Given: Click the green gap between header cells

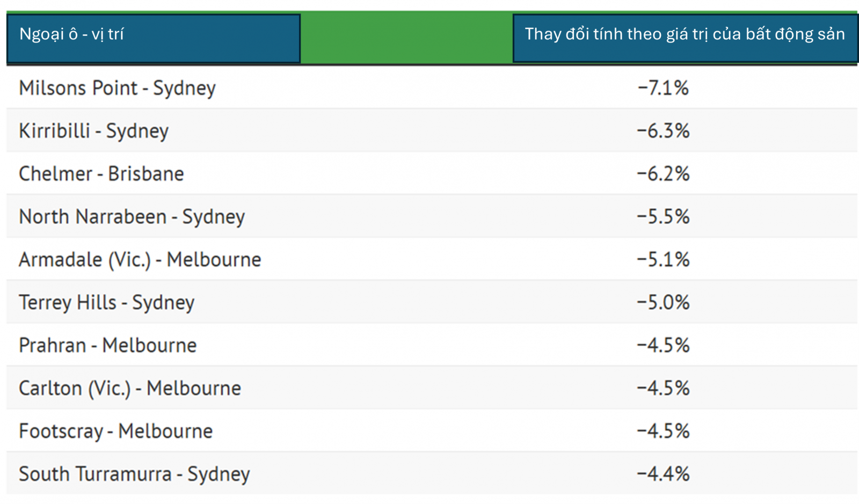Looking at the screenshot, I should click(x=406, y=38).
